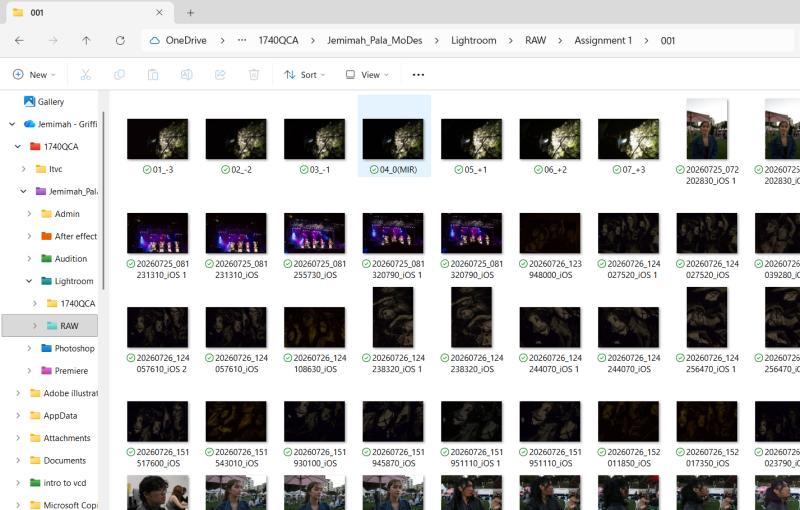Screen dimensions: 800x510
Task: Select concert photo 20260725_081231310_iOS 1
Action: click(x=158, y=233)
